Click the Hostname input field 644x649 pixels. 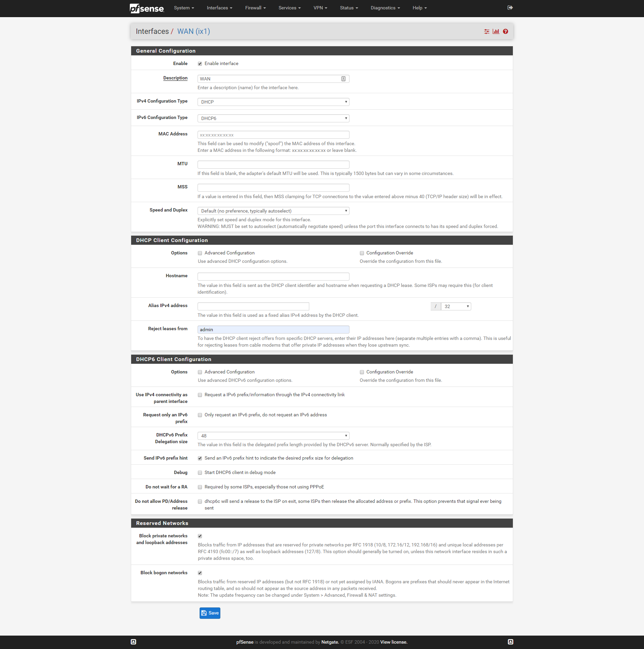coord(274,275)
